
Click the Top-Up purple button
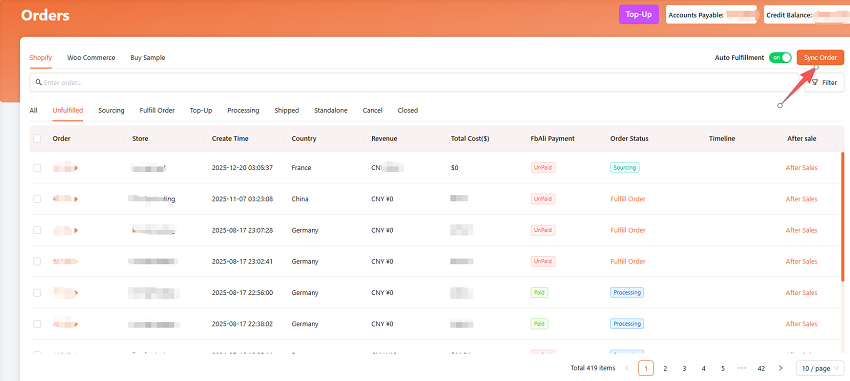tap(639, 15)
